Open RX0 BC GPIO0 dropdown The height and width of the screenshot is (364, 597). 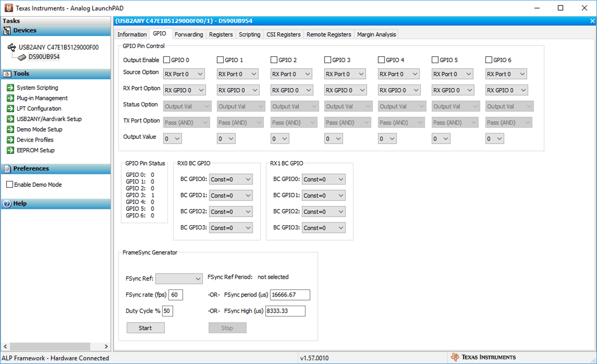[x=231, y=179]
